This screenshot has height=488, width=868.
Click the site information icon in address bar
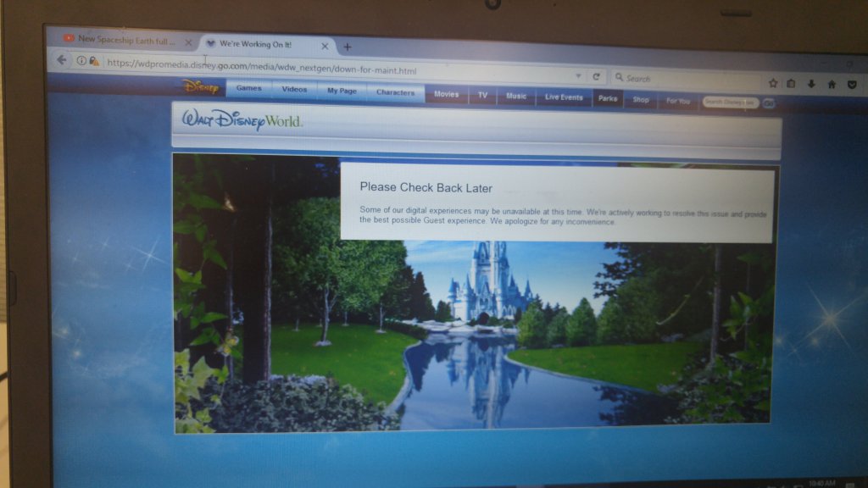pos(81,60)
